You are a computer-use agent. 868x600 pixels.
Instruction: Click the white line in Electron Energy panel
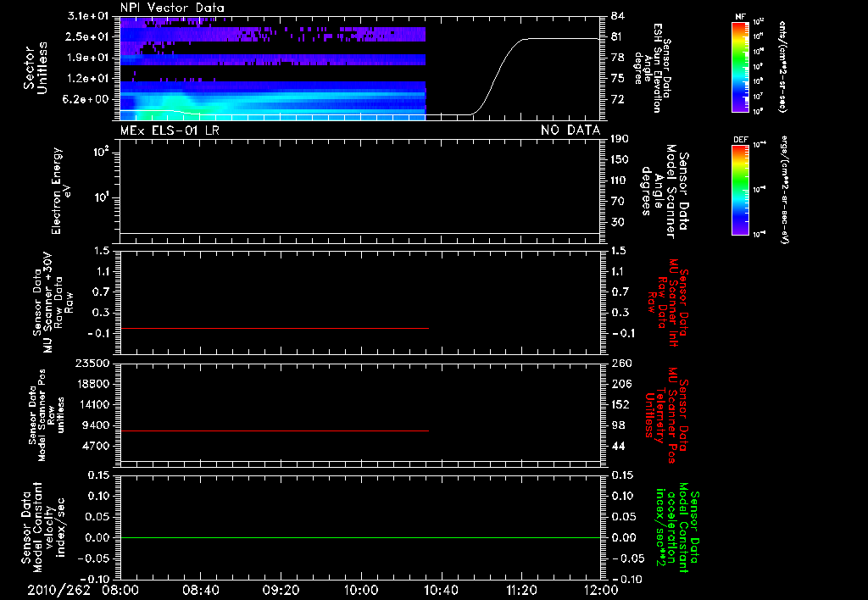(x=359, y=233)
